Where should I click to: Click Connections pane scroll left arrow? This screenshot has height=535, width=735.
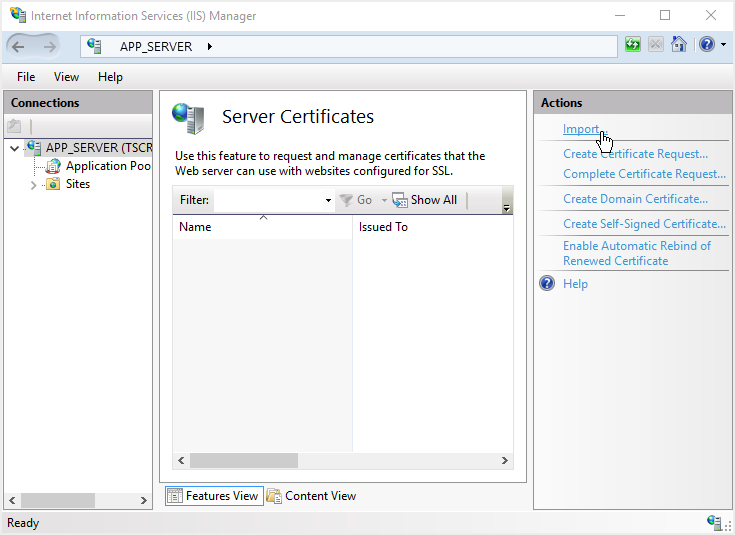12,500
